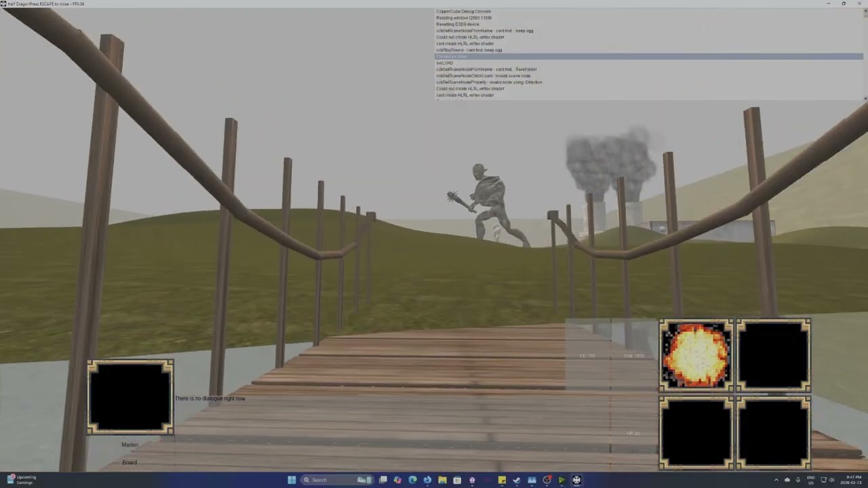Image resolution: width=868 pixels, height=488 pixels.
Task: Click the Windows taskbar Search box
Action: pos(337,480)
